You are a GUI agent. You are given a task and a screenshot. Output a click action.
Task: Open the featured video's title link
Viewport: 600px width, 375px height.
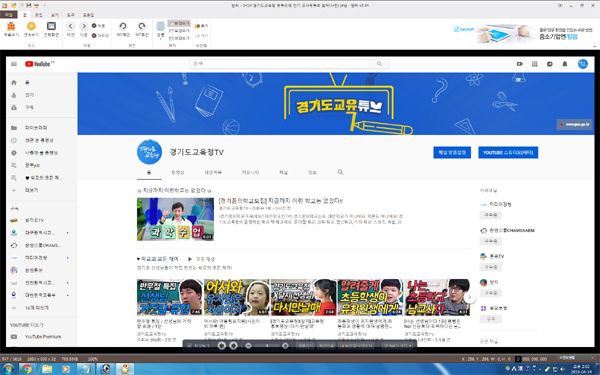tap(280, 201)
